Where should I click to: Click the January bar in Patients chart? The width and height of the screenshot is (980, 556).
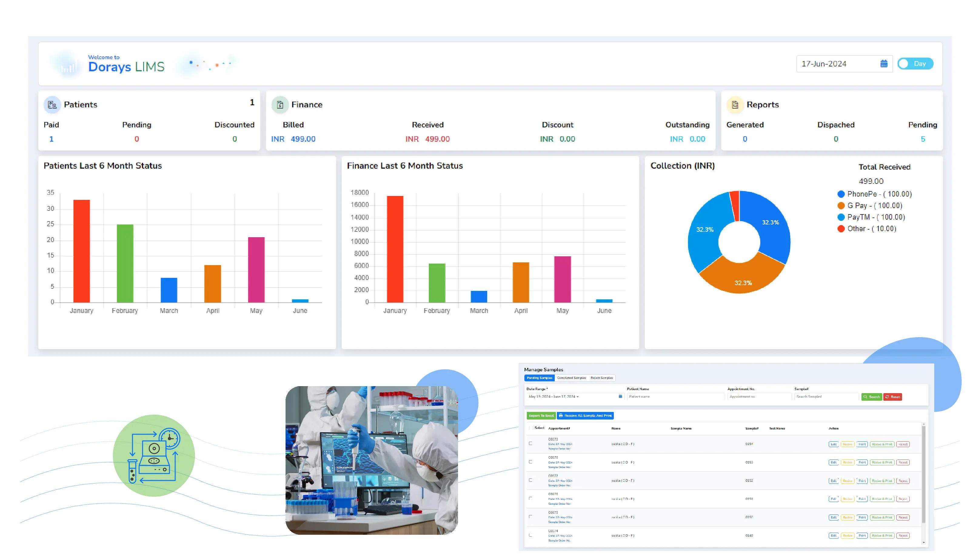81,251
